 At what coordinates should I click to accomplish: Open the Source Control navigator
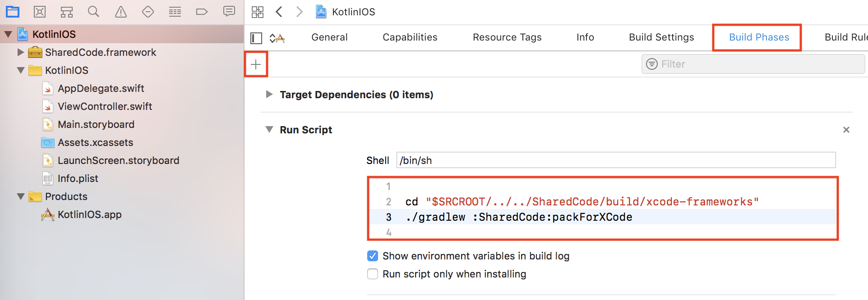point(40,12)
